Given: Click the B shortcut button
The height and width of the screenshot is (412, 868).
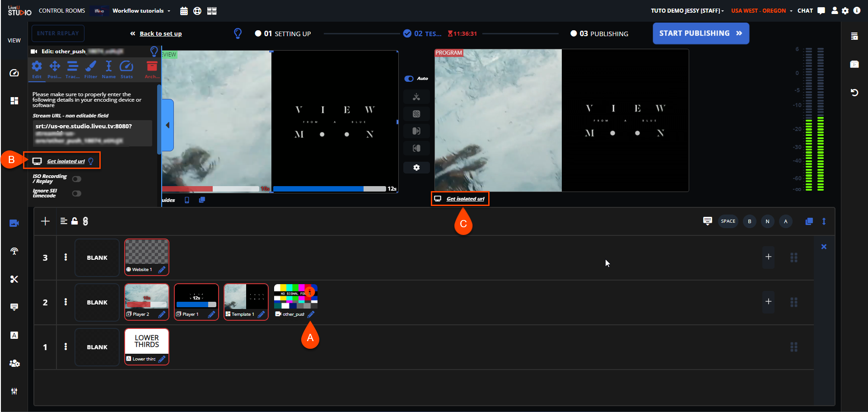Looking at the screenshot, I should click(750, 221).
